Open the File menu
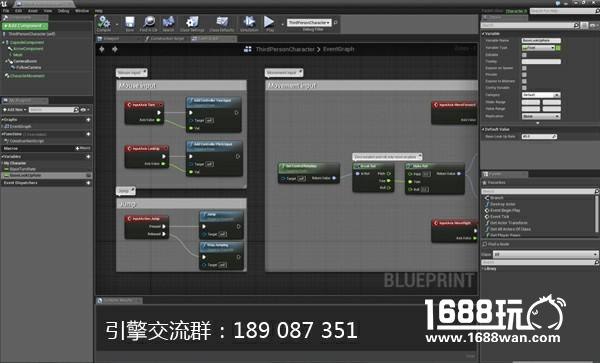600x363 pixels. [x=6, y=11]
